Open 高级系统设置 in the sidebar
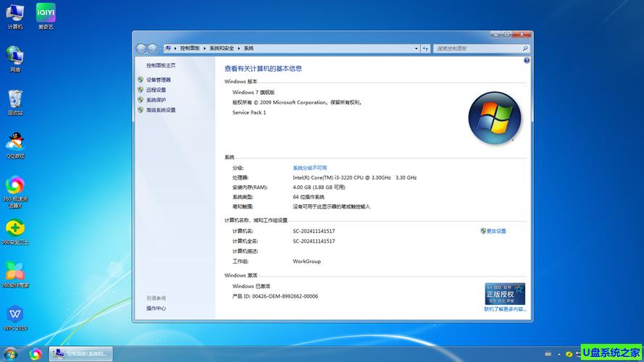The image size is (644, 362). point(161,110)
